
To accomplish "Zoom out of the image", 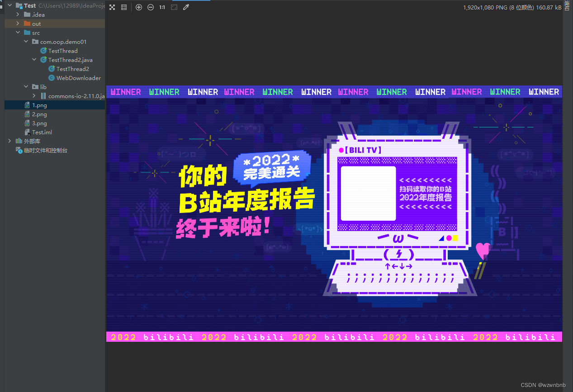I will (151, 7).
